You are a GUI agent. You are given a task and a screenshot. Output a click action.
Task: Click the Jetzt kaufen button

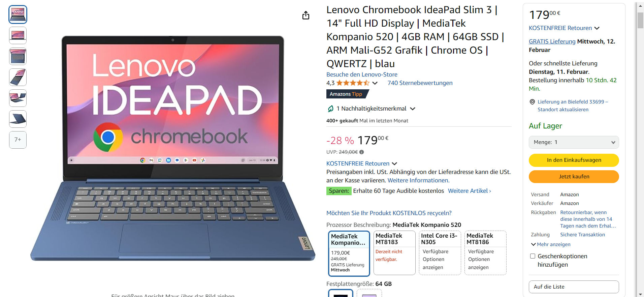click(x=574, y=177)
